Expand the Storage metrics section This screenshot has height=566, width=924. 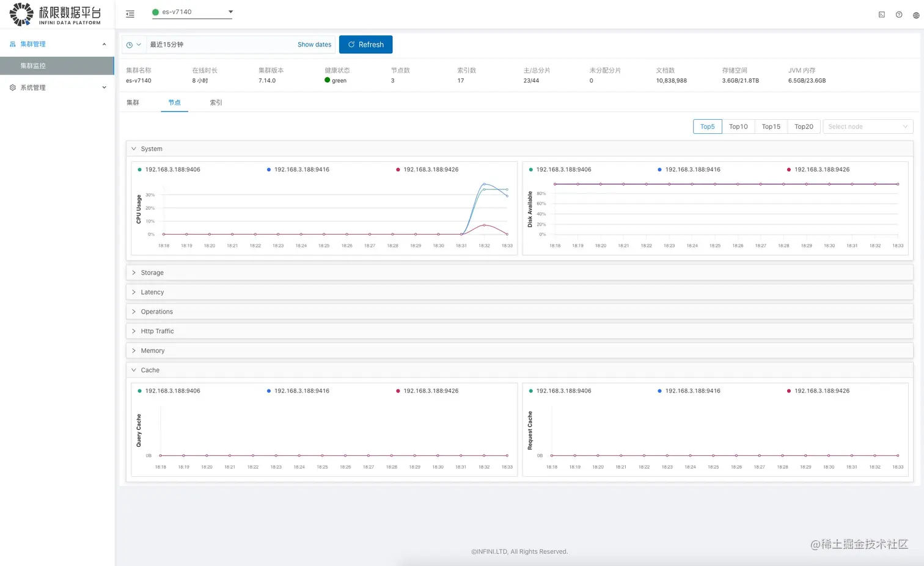(x=519, y=273)
